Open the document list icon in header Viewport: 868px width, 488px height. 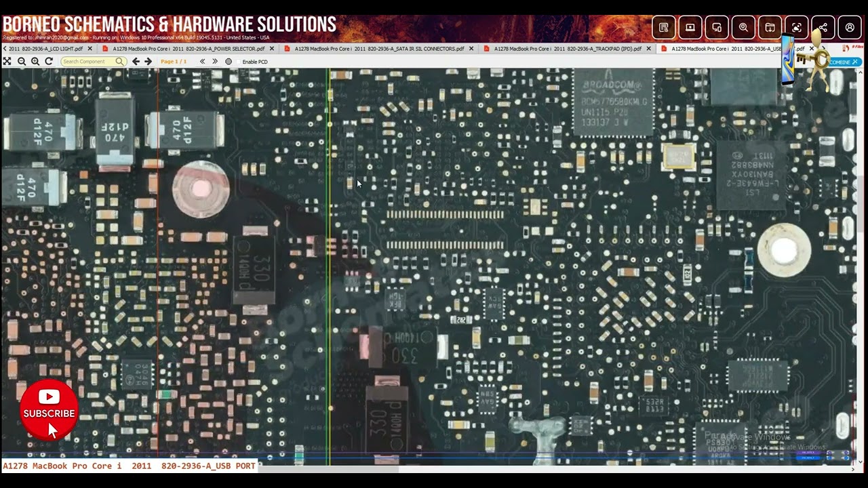[663, 28]
